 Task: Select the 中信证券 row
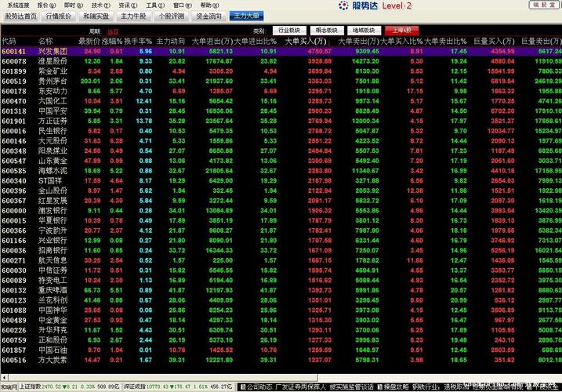(x=281, y=270)
